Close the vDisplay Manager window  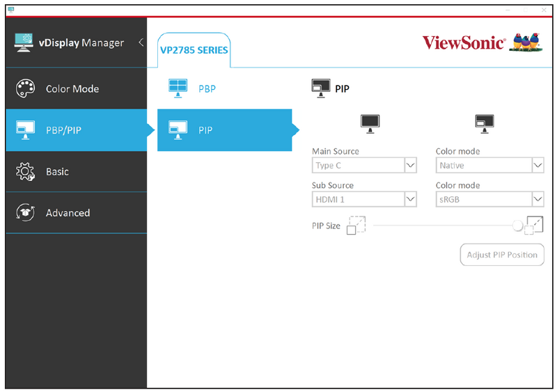[544, 10]
